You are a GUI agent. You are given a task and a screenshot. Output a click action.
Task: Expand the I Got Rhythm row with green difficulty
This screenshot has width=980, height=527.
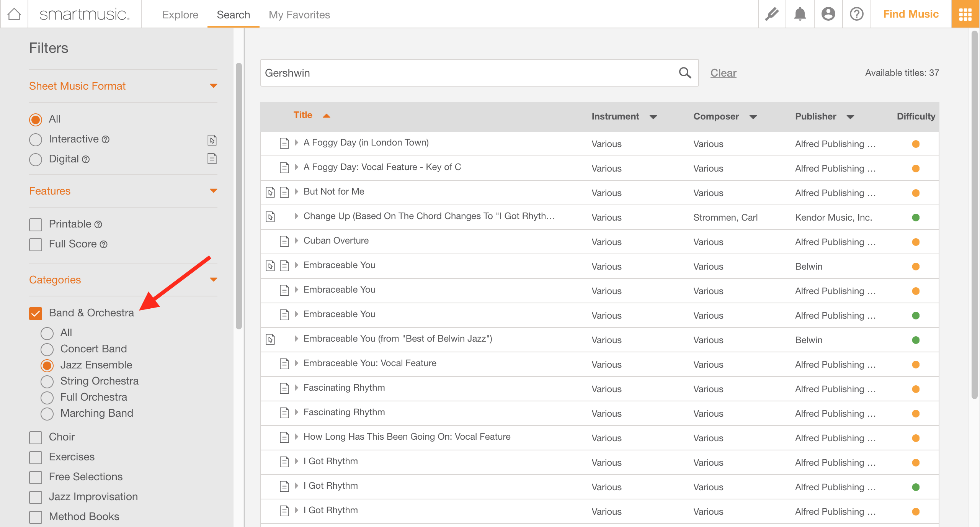296,486
